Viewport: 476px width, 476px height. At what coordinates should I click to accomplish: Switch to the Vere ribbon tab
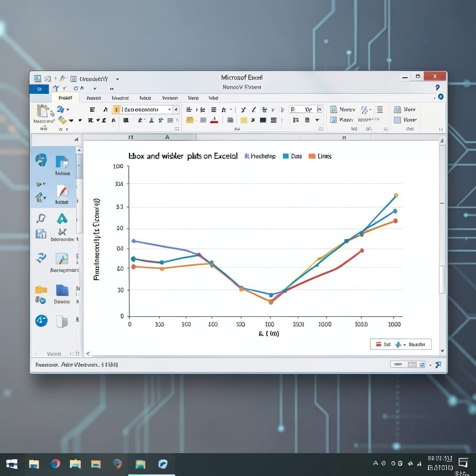[193, 98]
